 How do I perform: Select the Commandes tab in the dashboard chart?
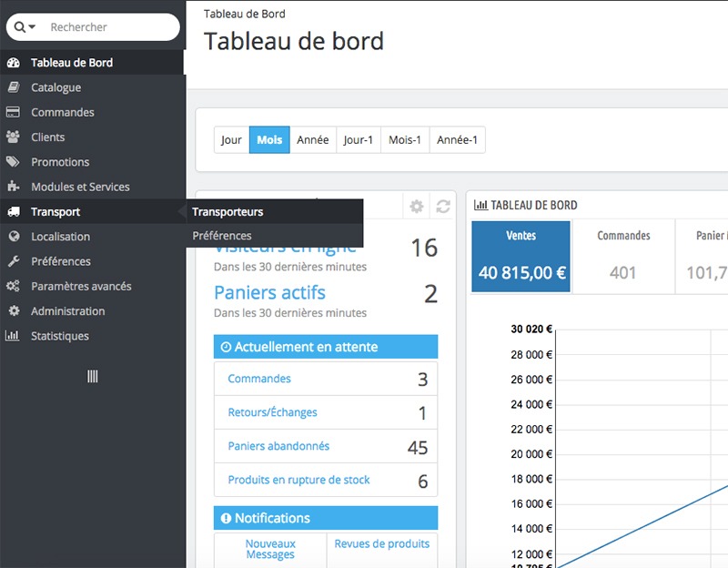point(622,257)
